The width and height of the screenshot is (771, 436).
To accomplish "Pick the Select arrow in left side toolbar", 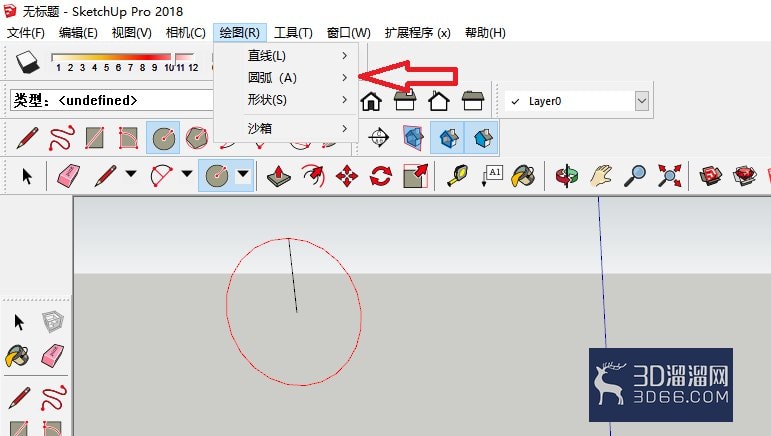I will (x=19, y=322).
